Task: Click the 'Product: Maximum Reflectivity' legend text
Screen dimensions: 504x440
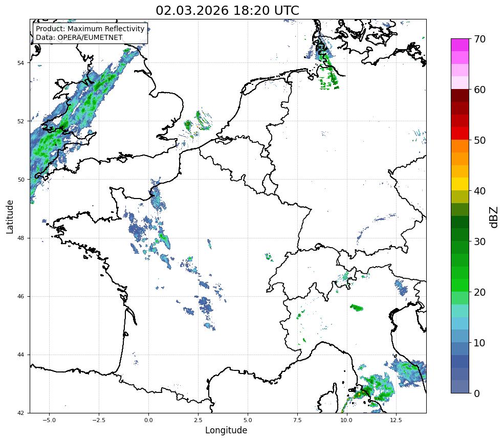Action: (90, 29)
